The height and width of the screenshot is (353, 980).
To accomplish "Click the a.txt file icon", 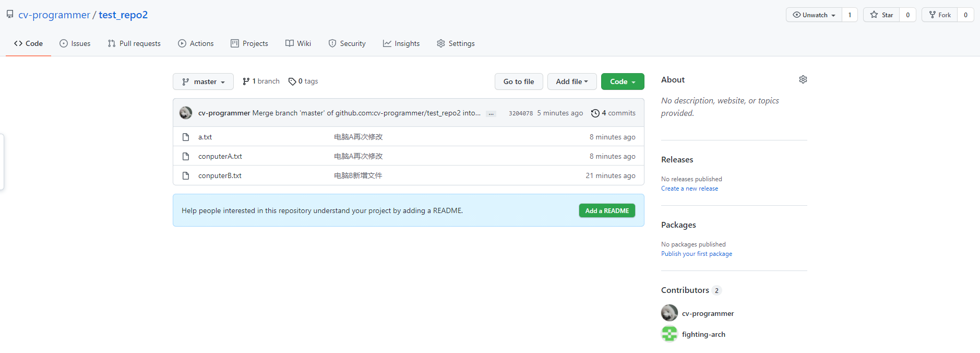I will [186, 137].
